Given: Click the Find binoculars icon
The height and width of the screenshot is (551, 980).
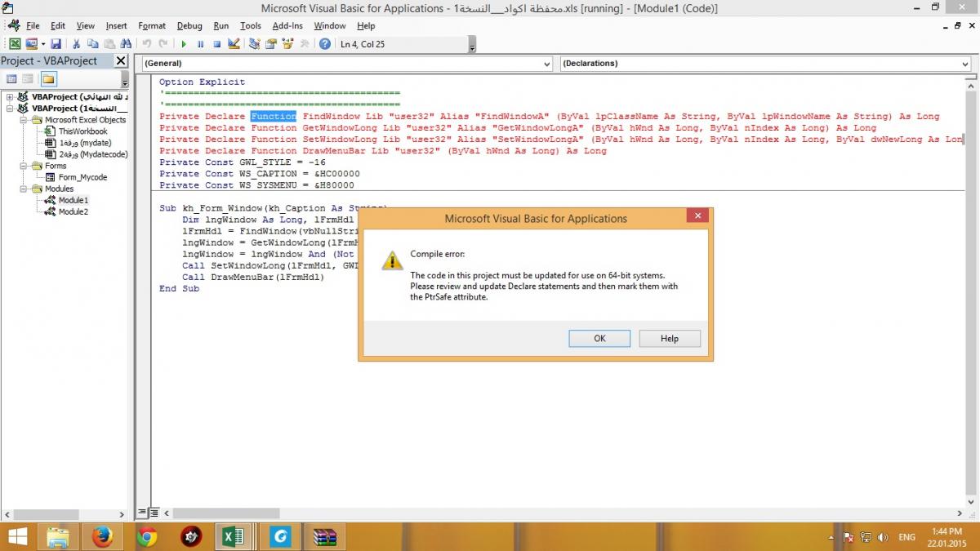Looking at the screenshot, I should click(x=125, y=44).
